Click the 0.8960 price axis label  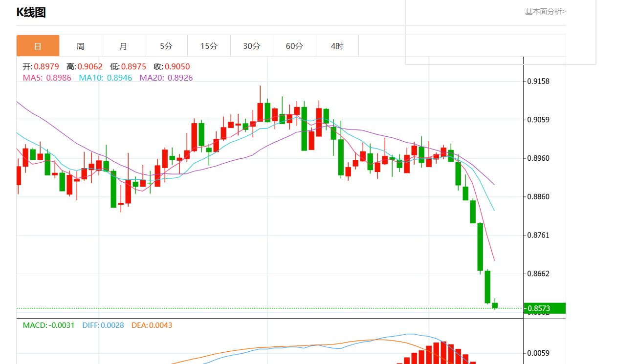(x=538, y=158)
